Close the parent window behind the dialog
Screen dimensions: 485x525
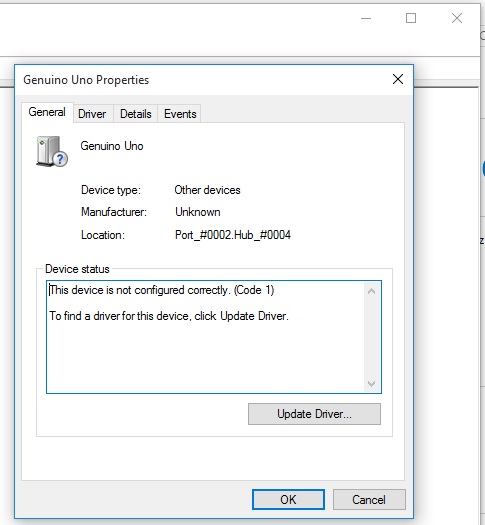(x=457, y=18)
